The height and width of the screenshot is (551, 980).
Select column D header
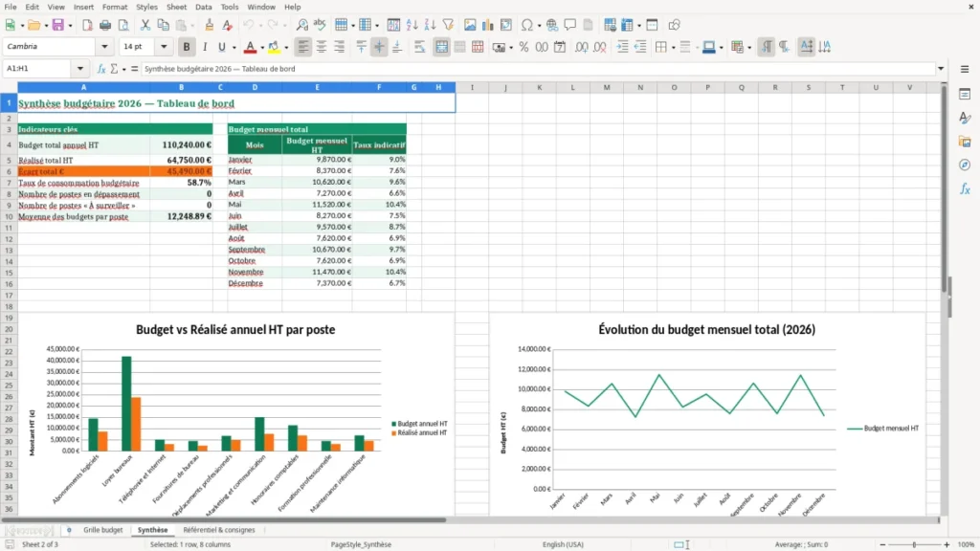tap(255, 87)
